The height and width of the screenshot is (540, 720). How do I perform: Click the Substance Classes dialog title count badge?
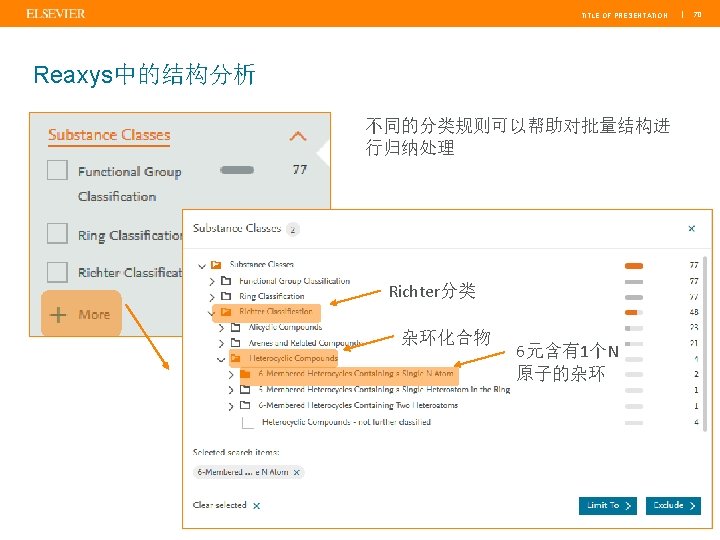coord(292,229)
